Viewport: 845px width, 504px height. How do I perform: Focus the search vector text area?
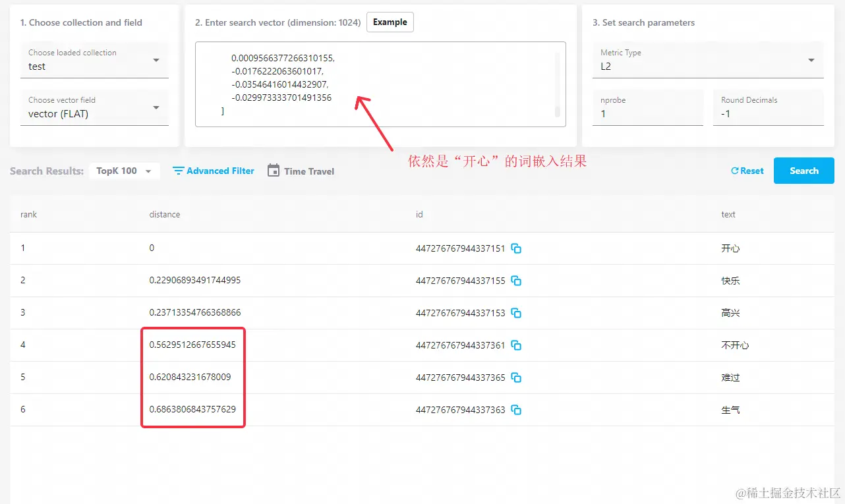click(x=380, y=84)
